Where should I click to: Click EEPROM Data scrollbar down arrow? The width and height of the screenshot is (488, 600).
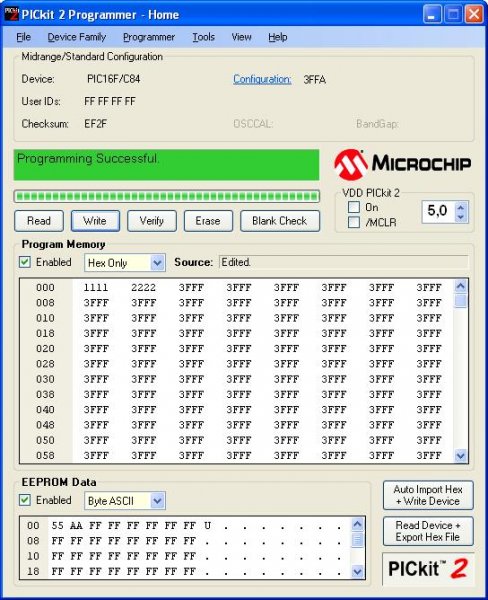point(357,572)
